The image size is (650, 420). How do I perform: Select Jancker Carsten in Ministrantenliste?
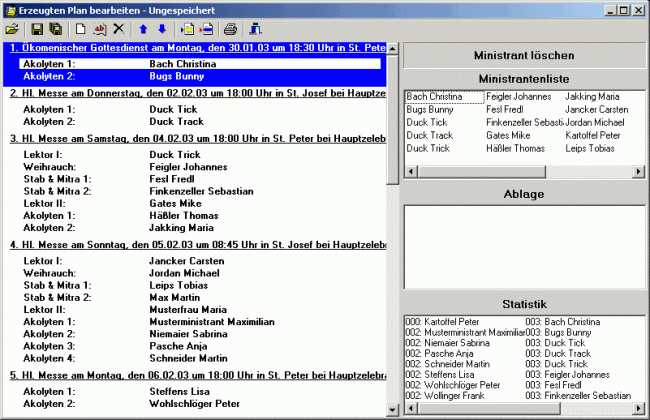[597, 109]
